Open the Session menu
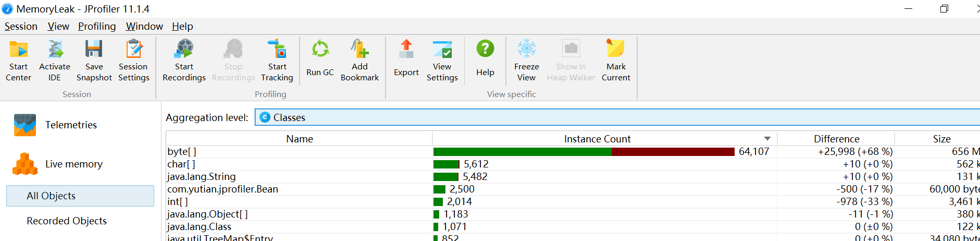Screen dimensions: 980x241 pyautogui.click(x=21, y=26)
